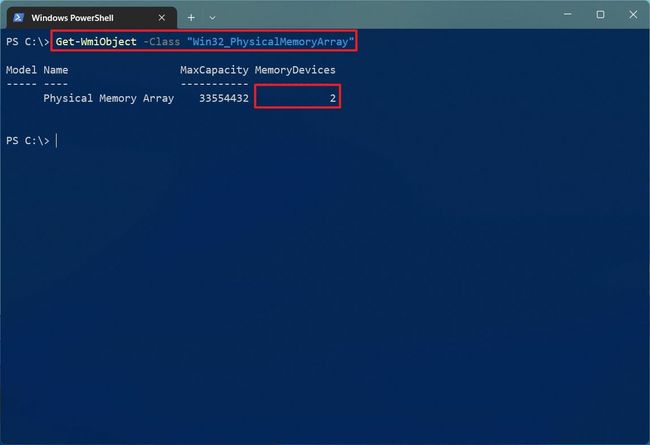Viewport: 650px width, 445px height.
Task: Click the MaxCapacity column header
Action: [214, 70]
